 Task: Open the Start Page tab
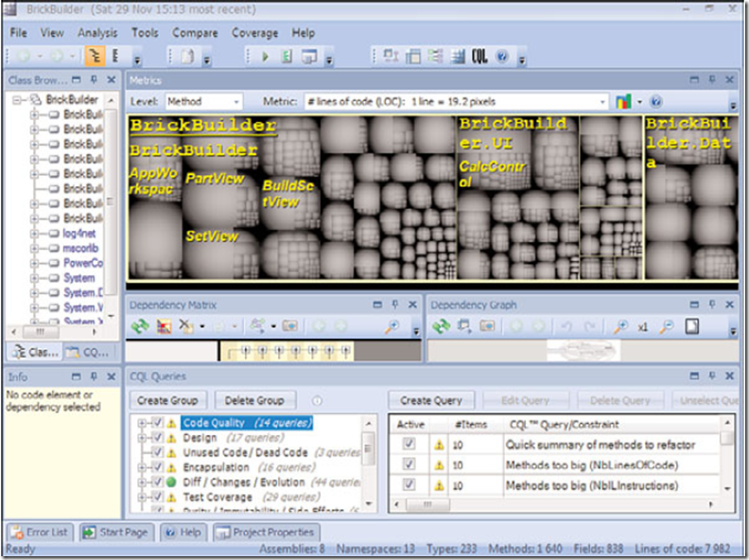(x=117, y=532)
